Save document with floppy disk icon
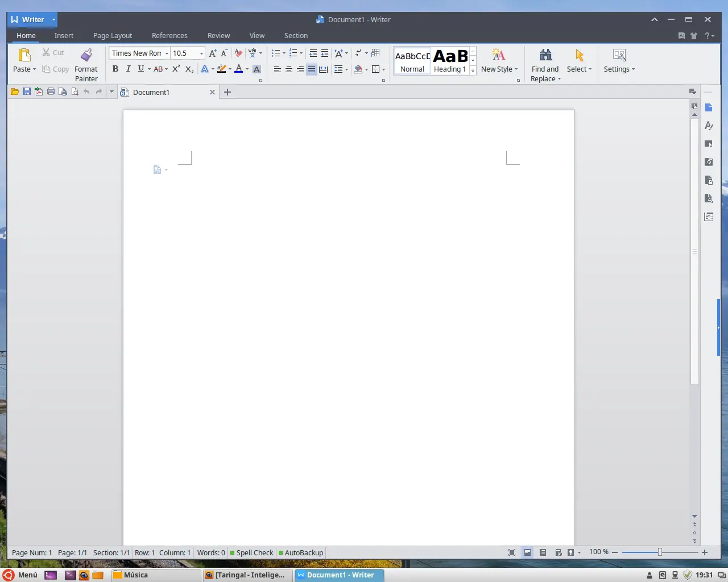 click(27, 92)
